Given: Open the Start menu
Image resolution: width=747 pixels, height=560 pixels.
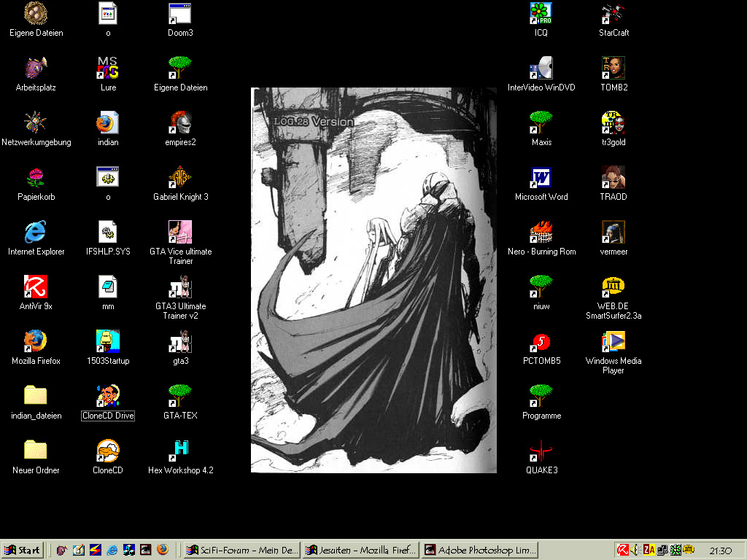Looking at the screenshot, I should tap(22, 550).
